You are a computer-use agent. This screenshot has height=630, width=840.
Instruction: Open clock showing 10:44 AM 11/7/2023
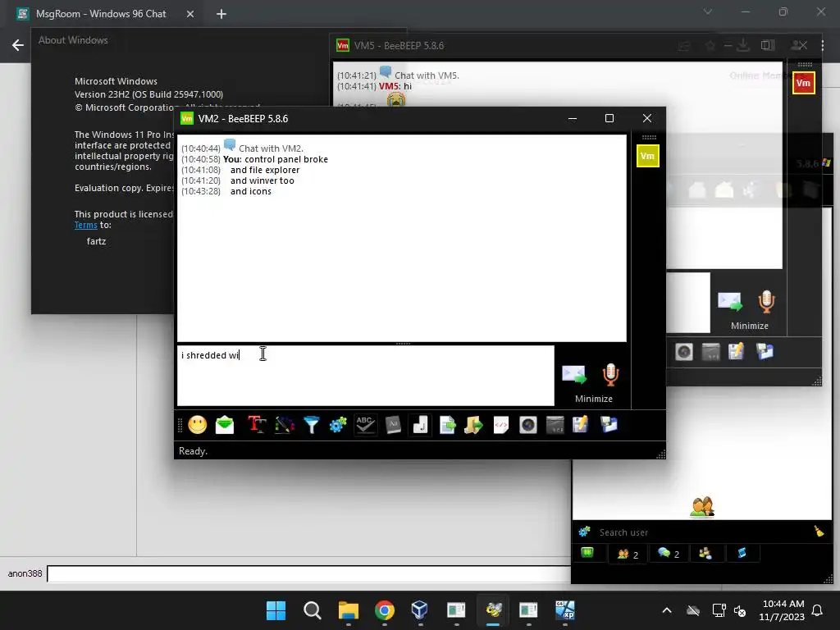coord(782,610)
